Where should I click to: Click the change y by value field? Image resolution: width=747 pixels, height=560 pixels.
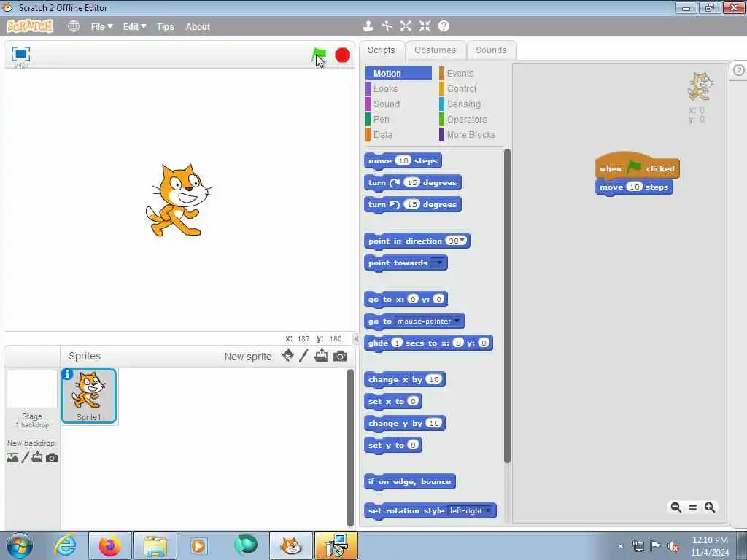[x=433, y=424]
